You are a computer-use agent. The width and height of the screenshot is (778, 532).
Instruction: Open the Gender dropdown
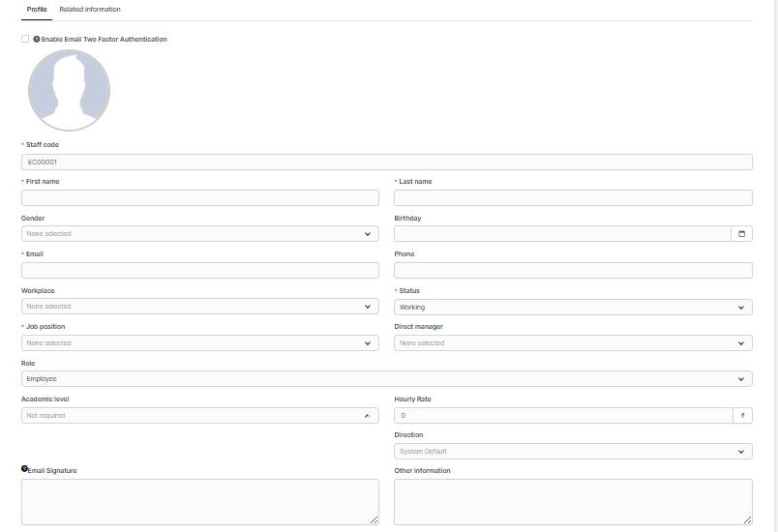pyautogui.click(x=199, y=234)
